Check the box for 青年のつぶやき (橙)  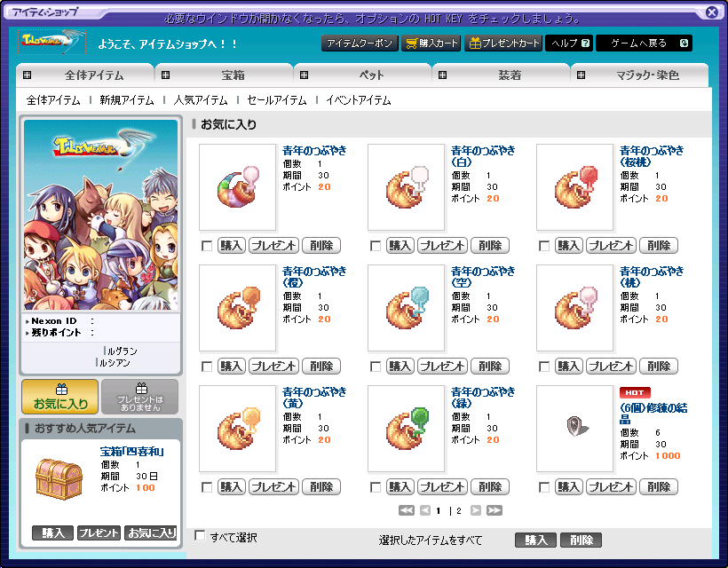207,367
